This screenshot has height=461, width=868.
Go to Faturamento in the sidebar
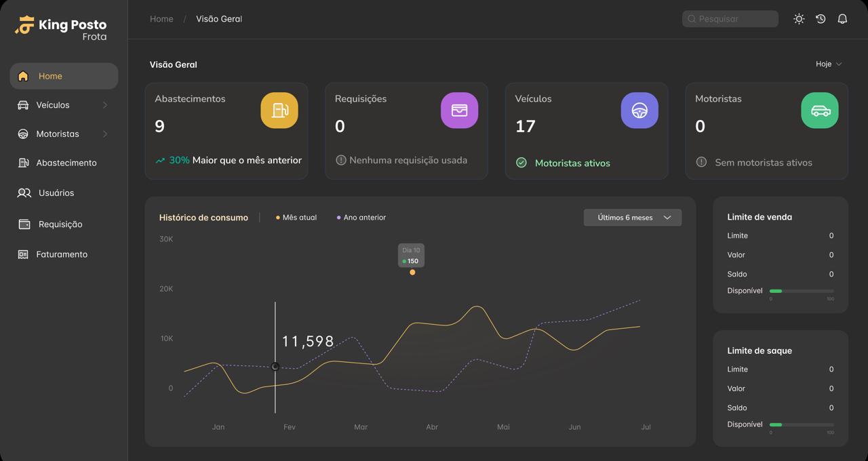[x=61, y=254]
